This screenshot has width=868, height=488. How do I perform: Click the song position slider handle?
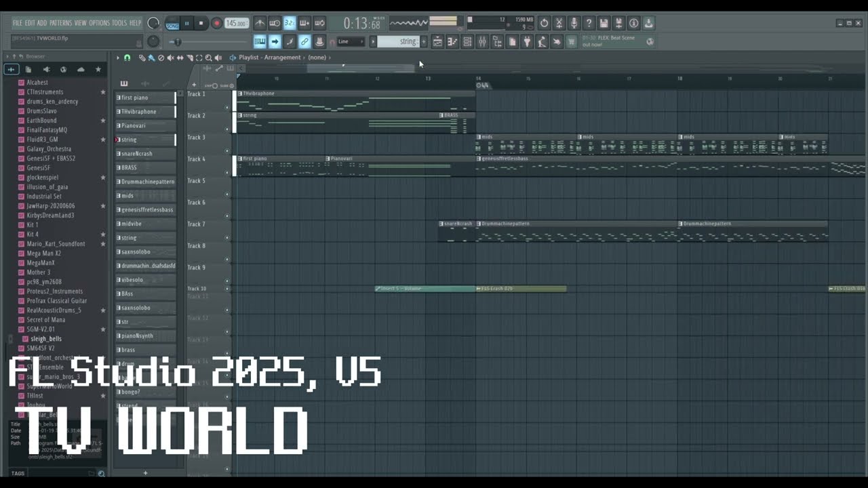tap(178, 42)
